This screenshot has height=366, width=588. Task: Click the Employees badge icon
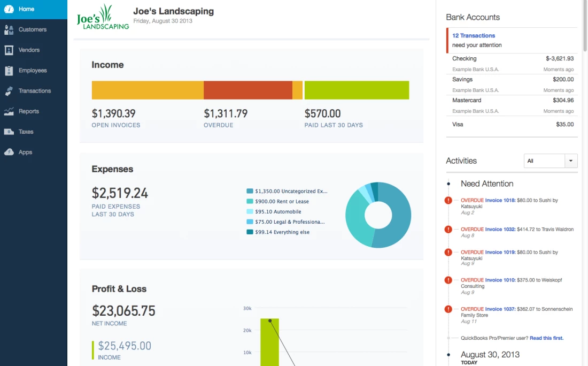pyautogui.click(x=9, y=71)
